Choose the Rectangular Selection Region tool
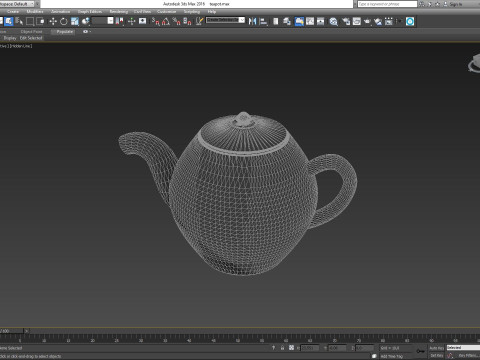Viewport: 480px width, 360px height. tap(30, 21)
